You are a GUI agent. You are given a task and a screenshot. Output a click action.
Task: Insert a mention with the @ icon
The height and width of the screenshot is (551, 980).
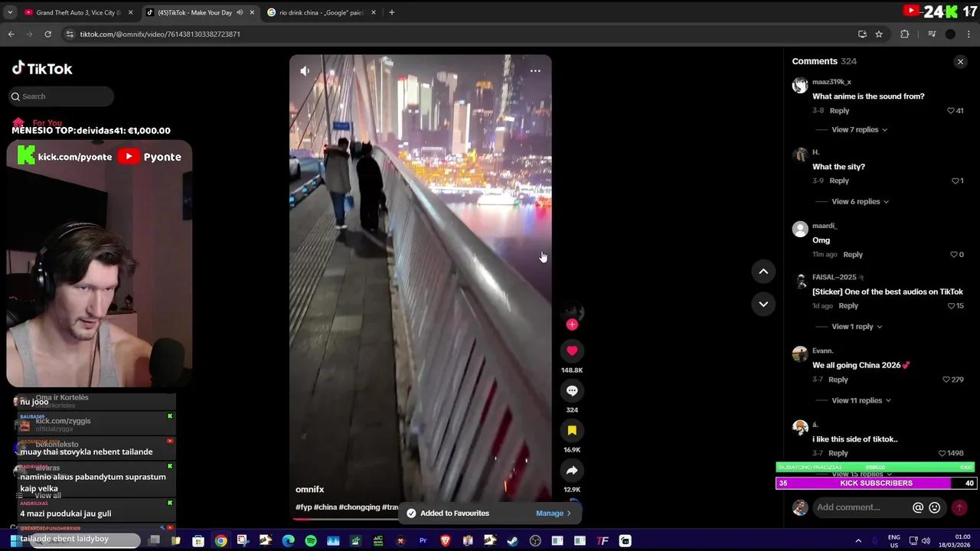(918, 507)
